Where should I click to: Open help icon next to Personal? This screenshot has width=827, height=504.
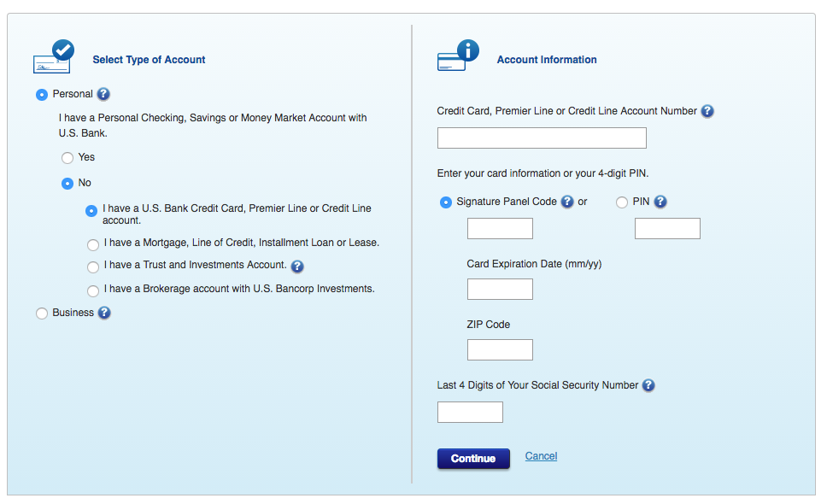103,94
